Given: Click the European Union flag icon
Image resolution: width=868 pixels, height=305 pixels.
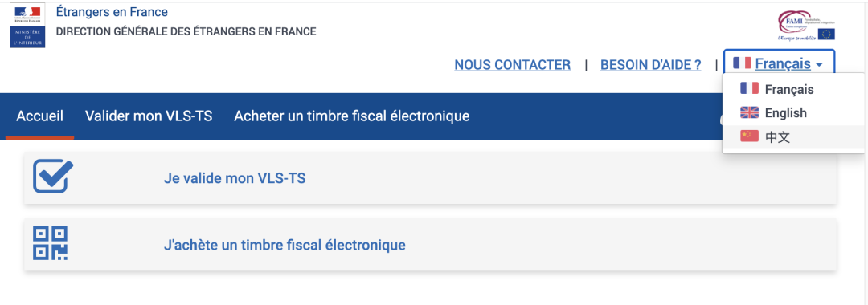Looking at the screenshot, I should coord(827,35).
